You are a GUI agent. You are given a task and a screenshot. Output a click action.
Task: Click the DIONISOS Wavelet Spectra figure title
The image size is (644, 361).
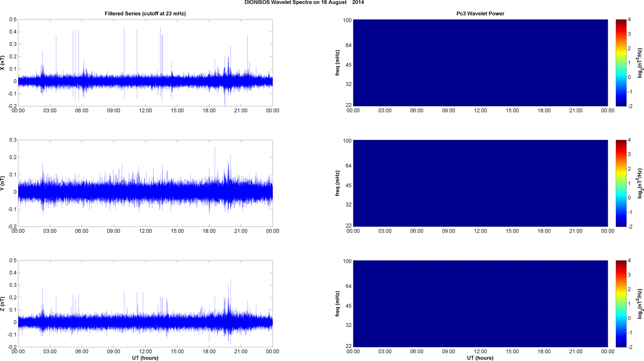pos(304,3)
